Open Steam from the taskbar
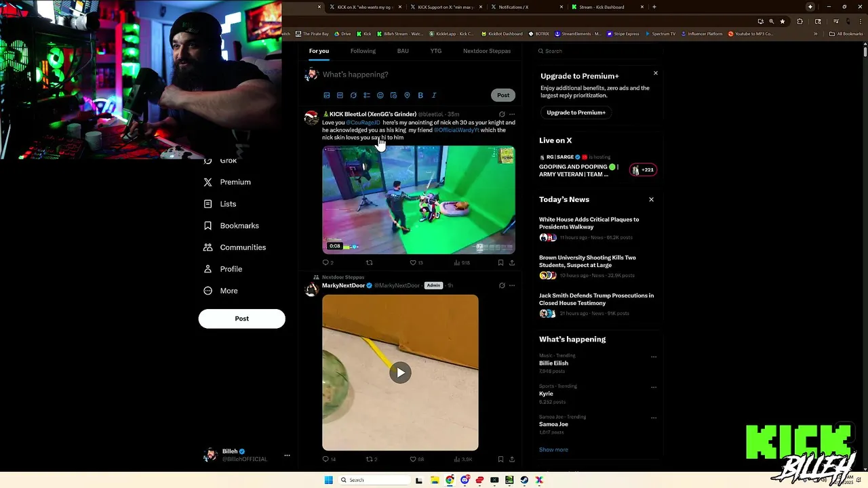Screen dimensions: 868x488 click(x=524, y=480)
